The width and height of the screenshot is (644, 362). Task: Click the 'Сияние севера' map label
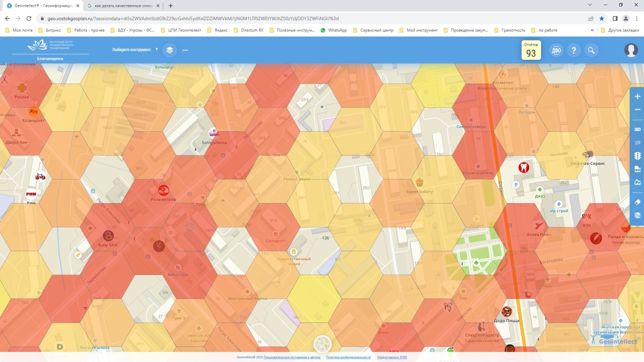[x=471, y=127]
